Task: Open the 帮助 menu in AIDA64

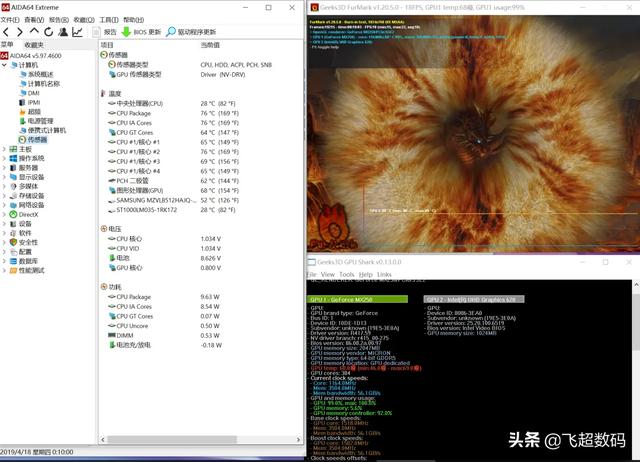Action: (133, 20)
